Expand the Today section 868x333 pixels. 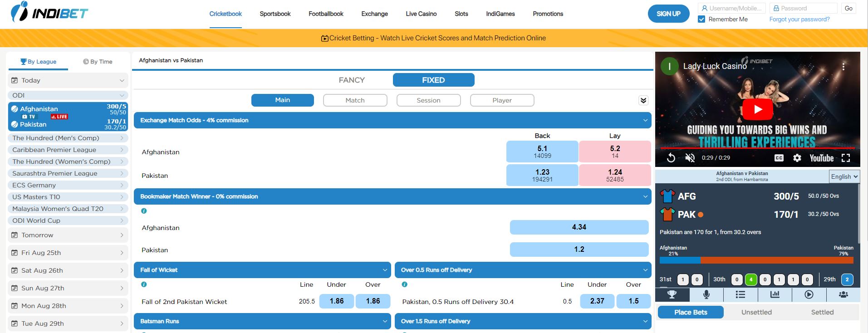pos(68,80)
